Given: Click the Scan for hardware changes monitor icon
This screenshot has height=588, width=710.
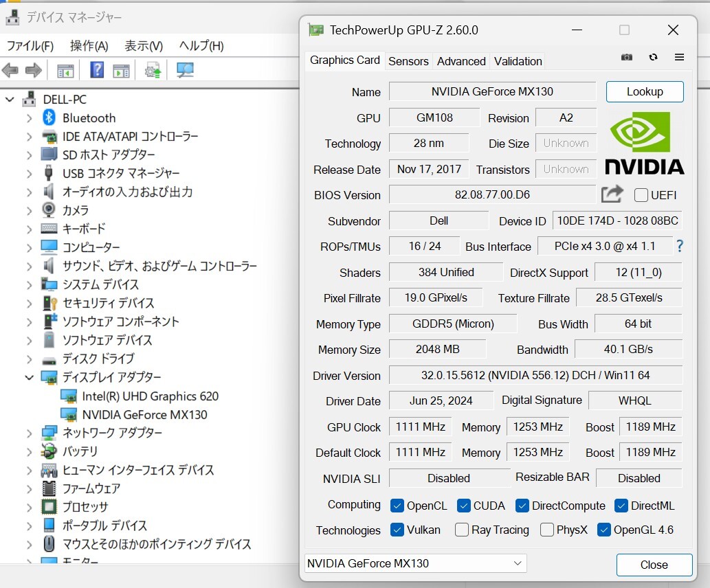Looking at the screenshot, I should tap(185, 70).
